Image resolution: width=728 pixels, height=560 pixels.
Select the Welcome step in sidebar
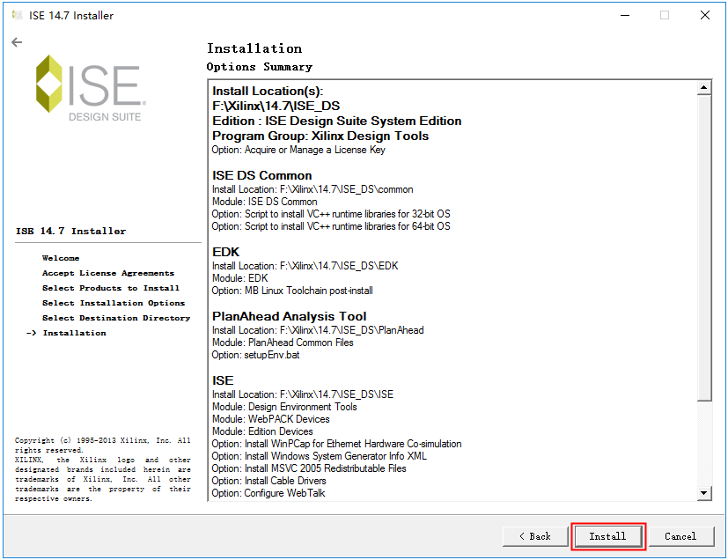(61, 258)
